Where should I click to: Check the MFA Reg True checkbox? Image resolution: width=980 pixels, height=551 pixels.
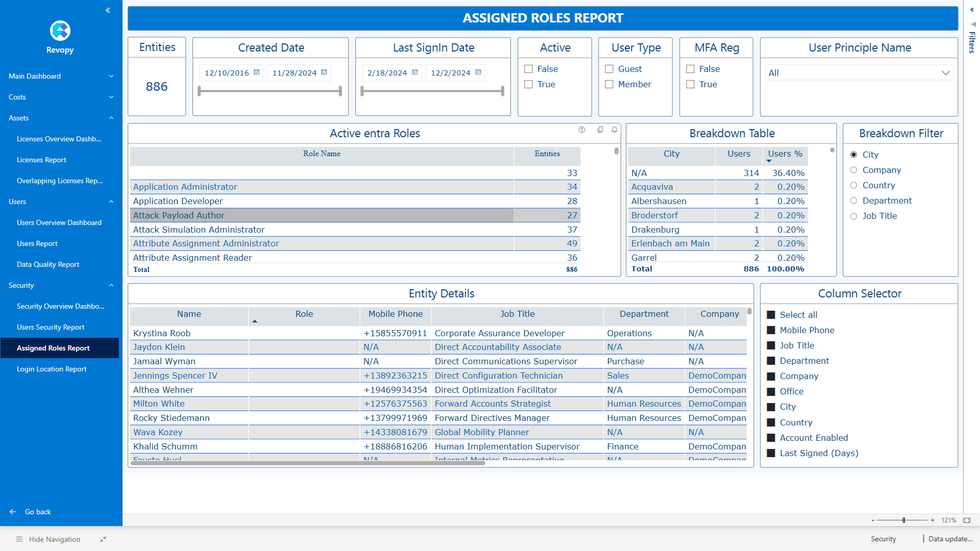(691, 84)
